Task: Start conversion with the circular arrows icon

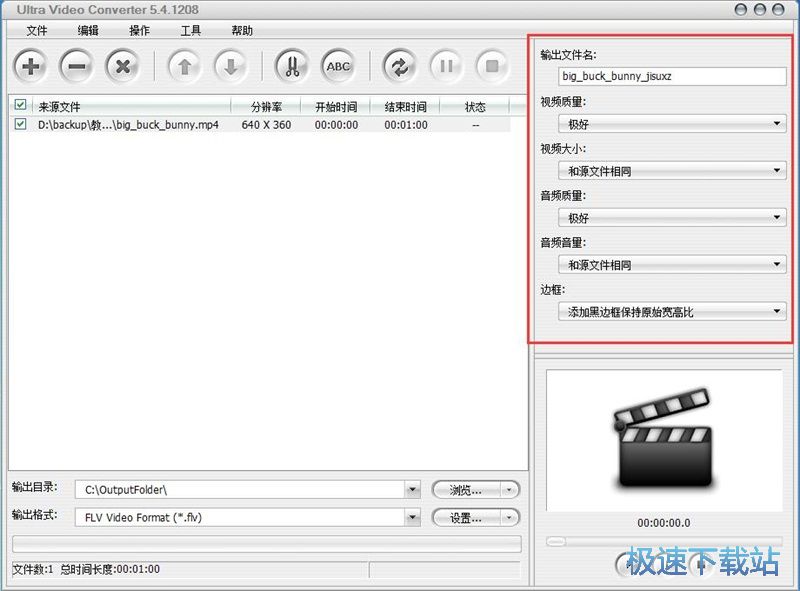Action: (x=399, y=65)
